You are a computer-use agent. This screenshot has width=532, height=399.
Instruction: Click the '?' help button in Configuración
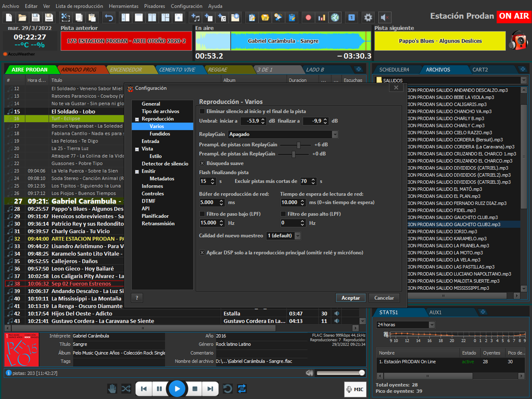click(137, 298)
